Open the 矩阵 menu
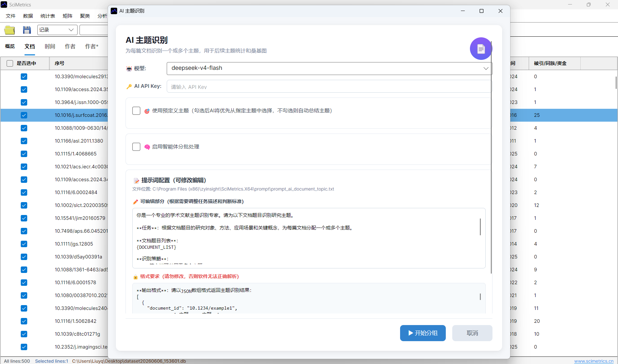 pyautogui.click(x=68, y=16)
